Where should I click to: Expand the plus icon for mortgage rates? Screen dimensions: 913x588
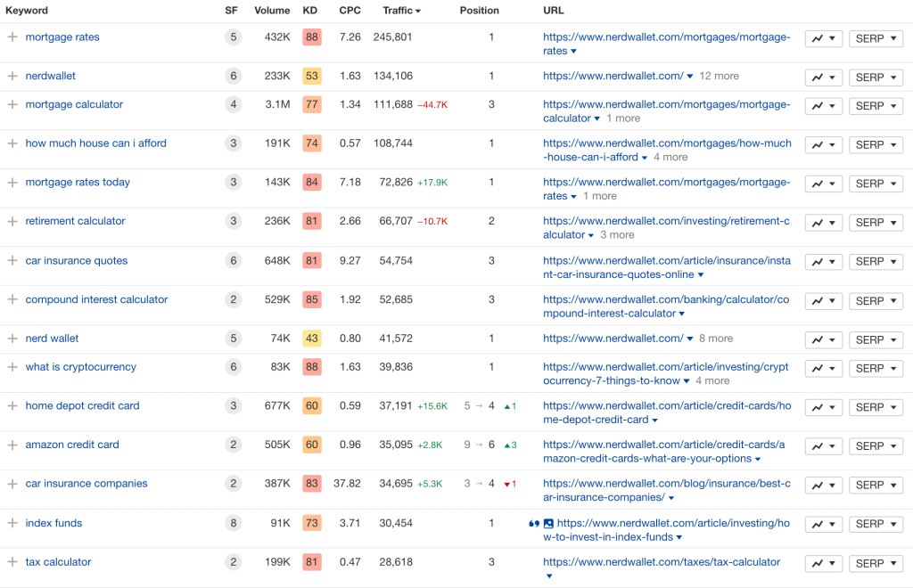pyautogui.click(x=12, y=37)
